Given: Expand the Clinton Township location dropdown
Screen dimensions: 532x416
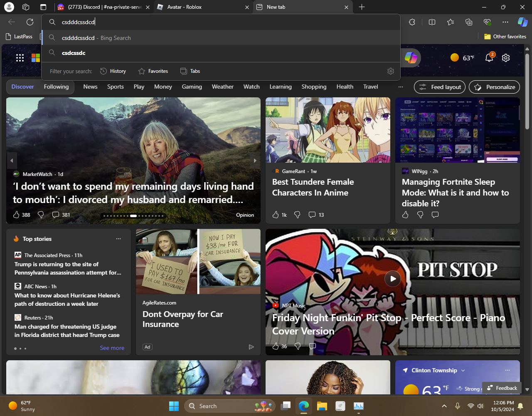Looking at the screenshot, I should click(x=463, y=370).
